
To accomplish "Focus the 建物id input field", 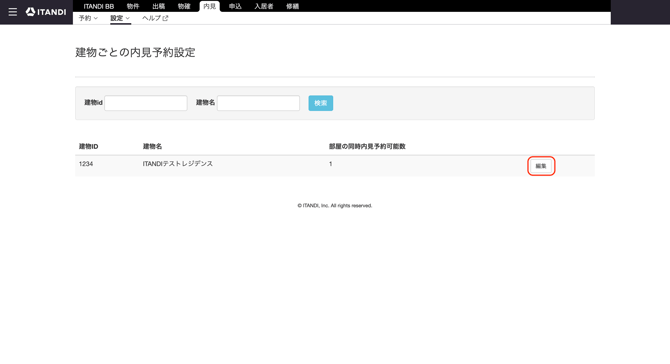I will tap(146, 103).
